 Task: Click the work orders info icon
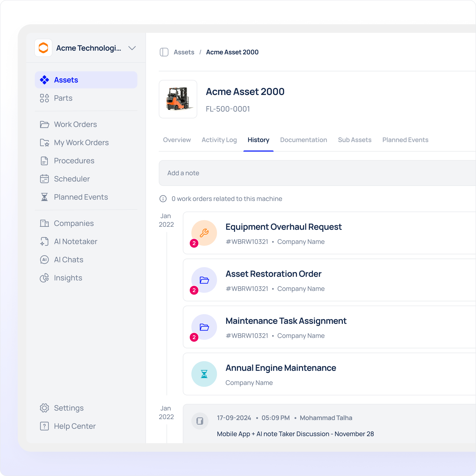pos(163,199)
